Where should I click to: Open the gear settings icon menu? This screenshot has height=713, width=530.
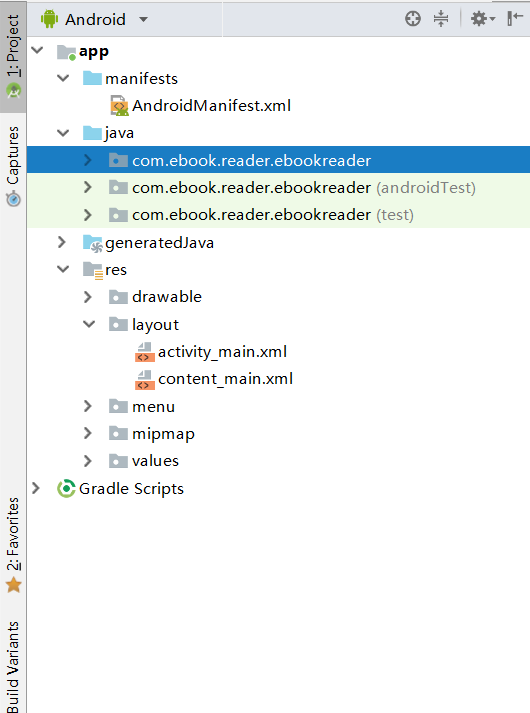(482, 19)
